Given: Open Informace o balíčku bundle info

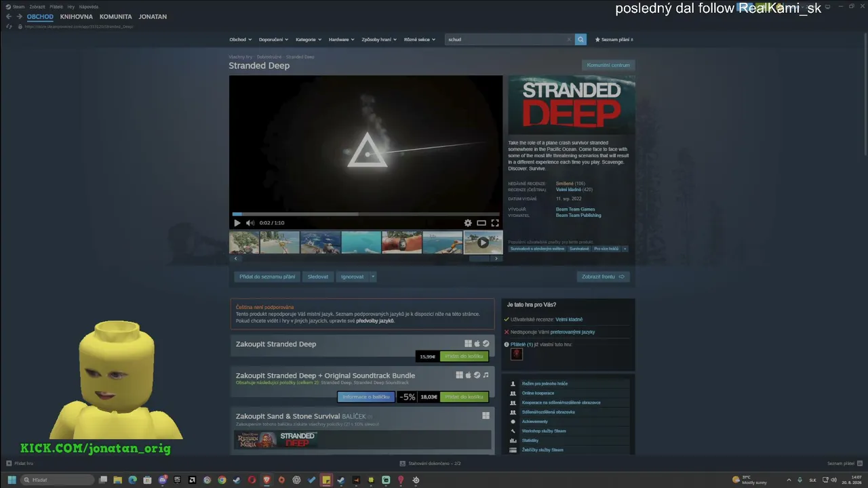Looking at the screenshot, I should tap(366, 397).
